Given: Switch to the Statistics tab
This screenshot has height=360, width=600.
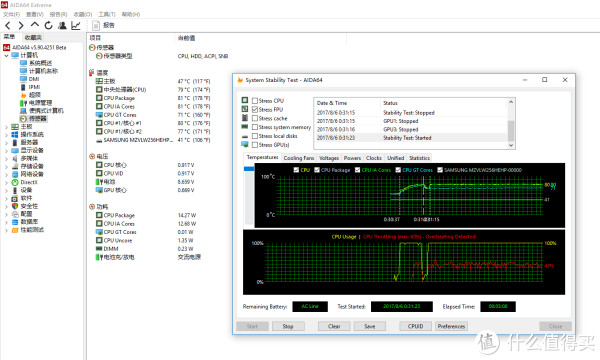Looking at the screenshot, I should pos(419,158).
